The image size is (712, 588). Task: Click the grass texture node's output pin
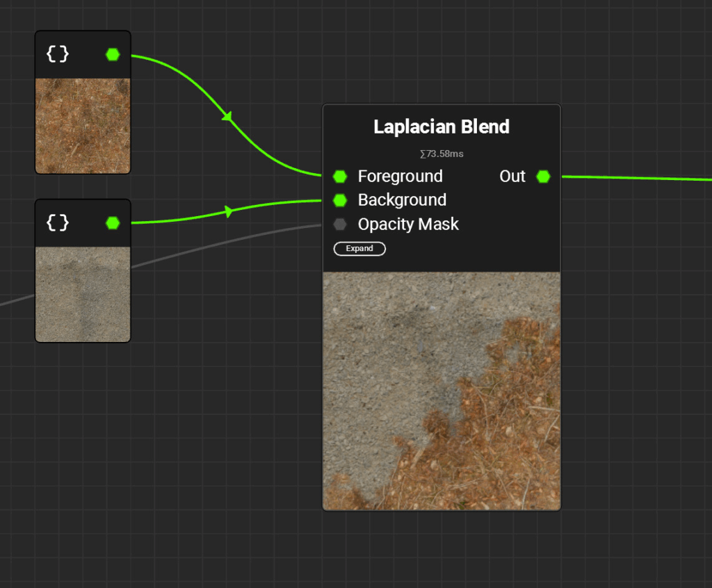pyautogui.click(x=113, y=54)
